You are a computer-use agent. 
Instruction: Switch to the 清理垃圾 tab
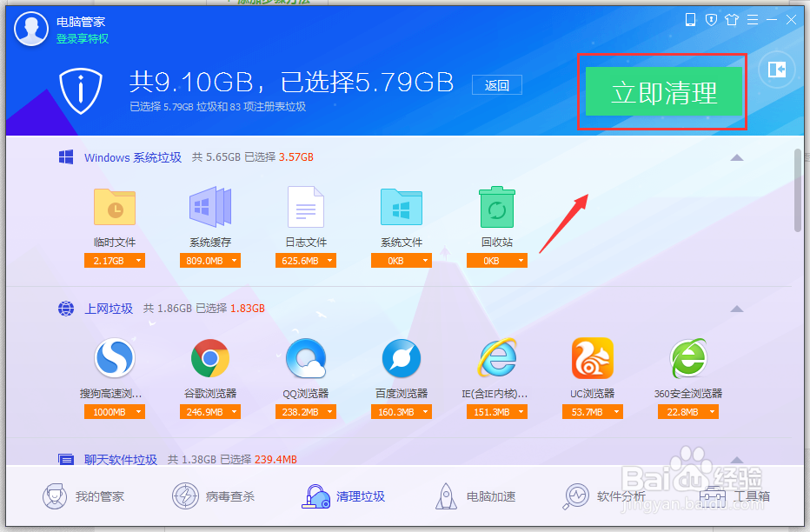[x=343, y=496]
